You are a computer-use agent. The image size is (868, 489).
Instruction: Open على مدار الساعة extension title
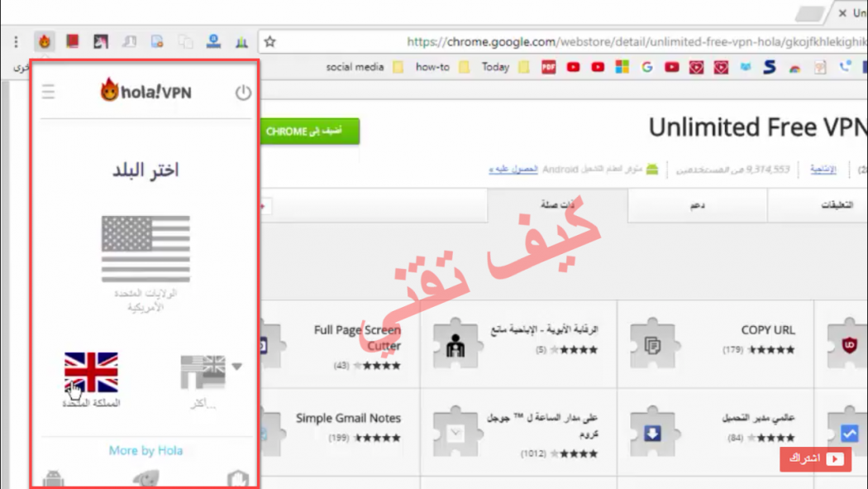[x=542, y=425]
